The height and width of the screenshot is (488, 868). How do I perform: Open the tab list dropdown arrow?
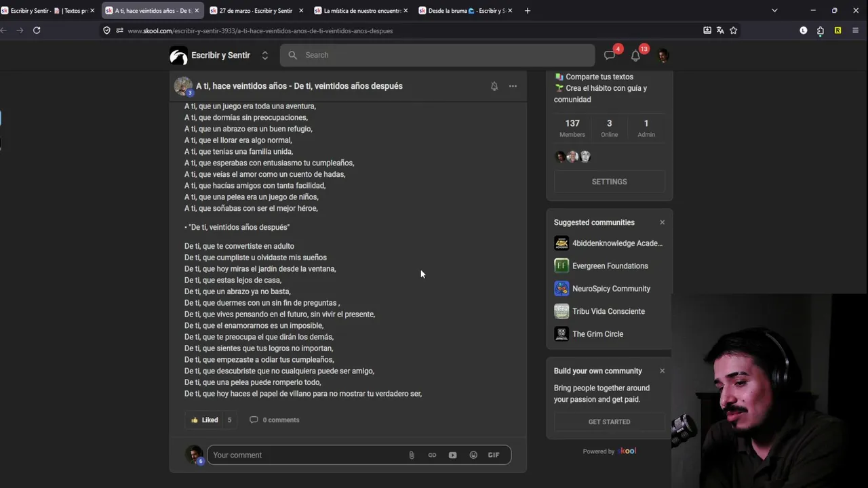coord(774,10)
